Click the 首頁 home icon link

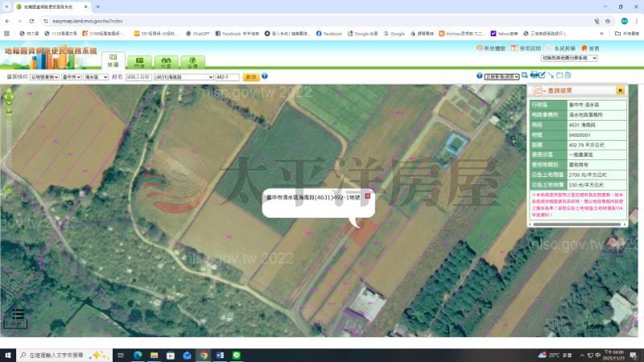pyautogui.click(x=589, y=48)
